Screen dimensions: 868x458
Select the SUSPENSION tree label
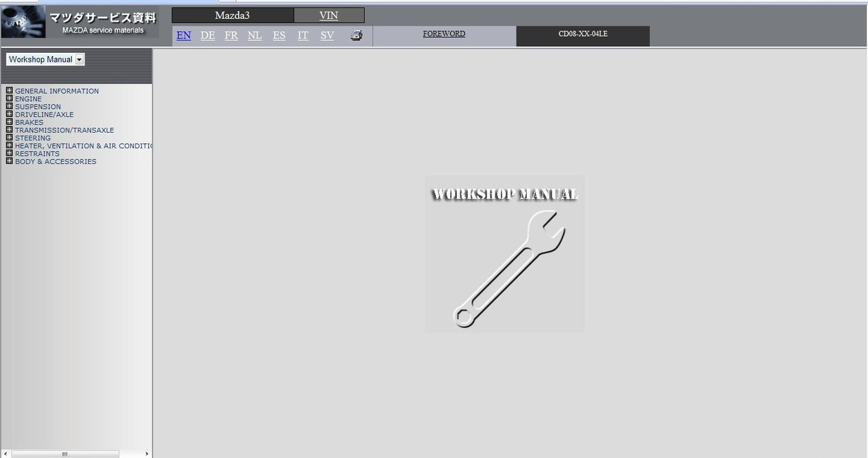point(38,106)
